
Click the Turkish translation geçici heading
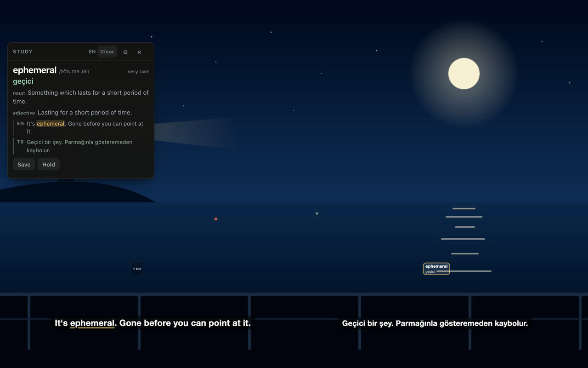point(23,81)
